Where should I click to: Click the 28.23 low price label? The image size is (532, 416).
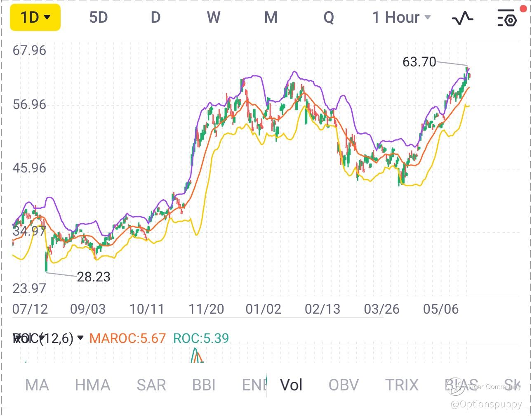click(x=94, y=277)
